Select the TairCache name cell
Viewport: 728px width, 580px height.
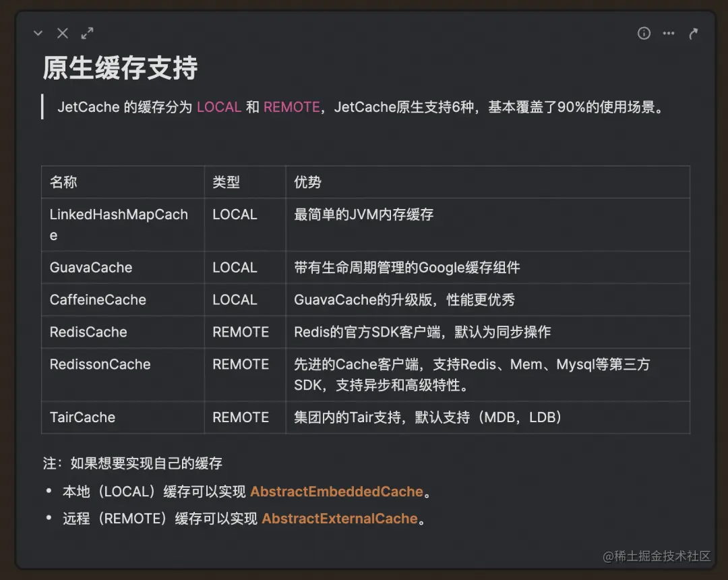coord(123,417)
